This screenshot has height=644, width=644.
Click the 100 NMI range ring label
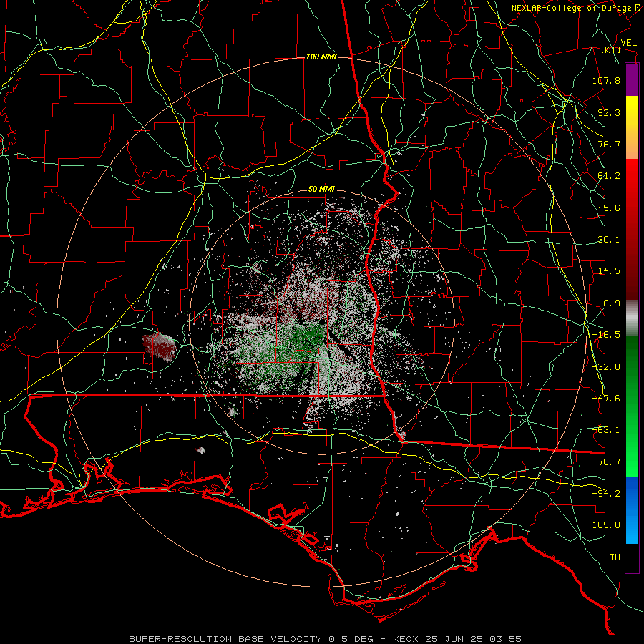(x=321, y=57)
